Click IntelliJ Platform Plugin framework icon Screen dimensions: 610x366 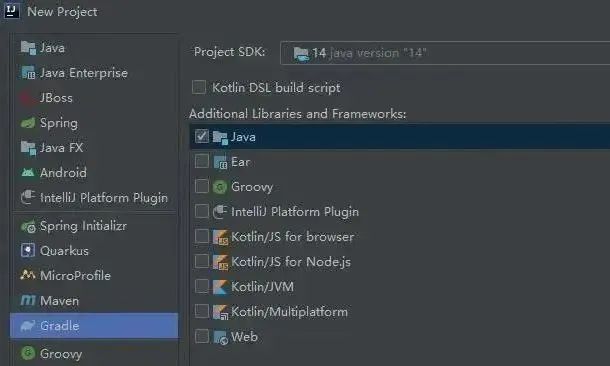point(220,212)
